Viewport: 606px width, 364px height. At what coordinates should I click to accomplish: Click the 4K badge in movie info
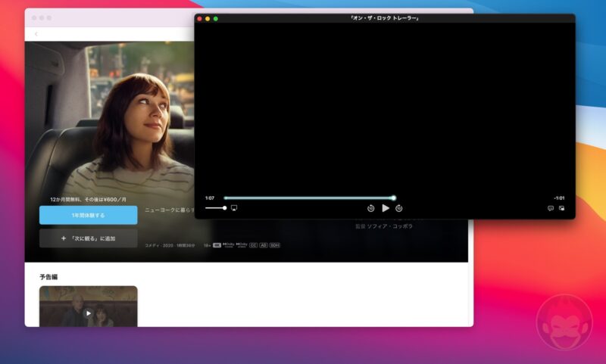pos(217,245)
